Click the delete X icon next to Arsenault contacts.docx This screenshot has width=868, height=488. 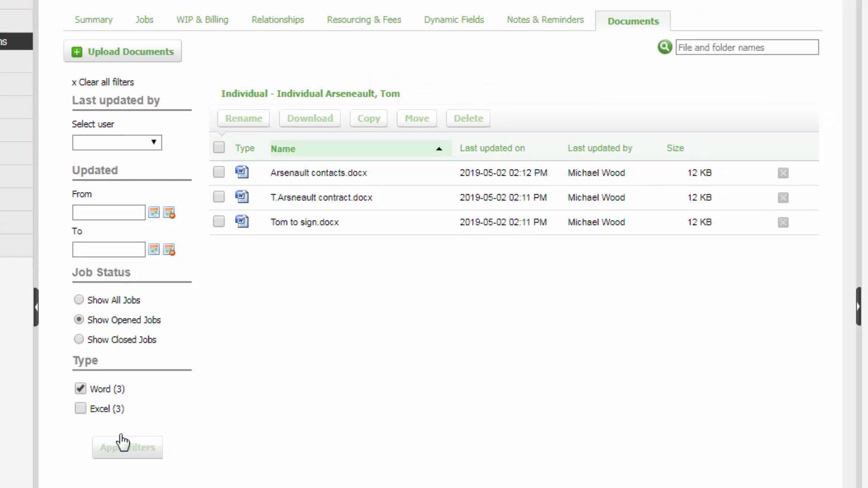point(783,173)
